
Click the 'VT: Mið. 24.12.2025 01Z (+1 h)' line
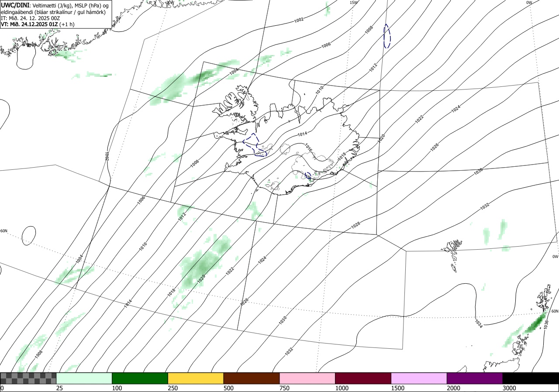[37, 24]
